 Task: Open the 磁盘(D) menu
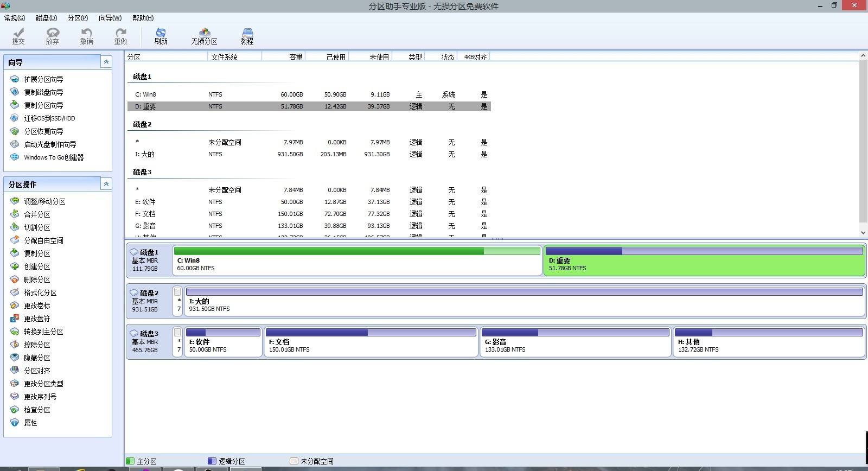point(46,18)
